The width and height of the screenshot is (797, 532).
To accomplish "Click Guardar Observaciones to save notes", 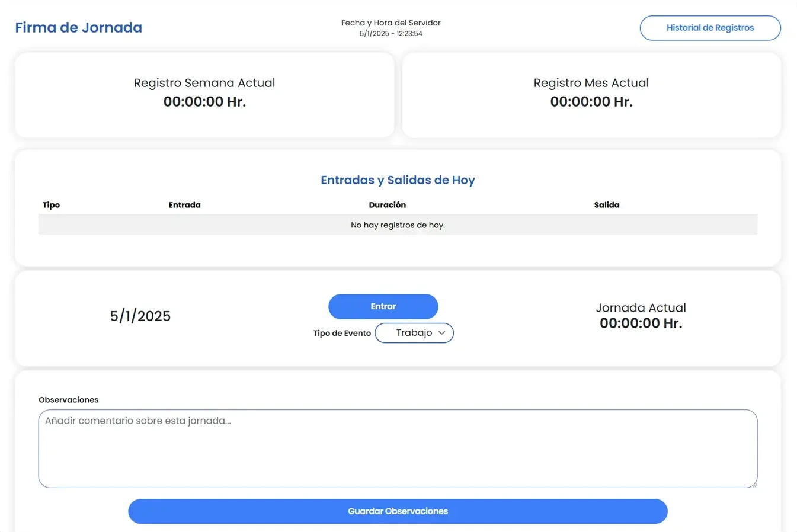I will [398, 511].
